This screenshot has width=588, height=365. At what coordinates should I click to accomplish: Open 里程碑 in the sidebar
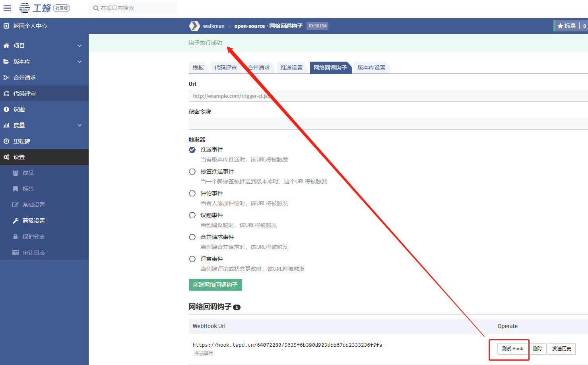pyautogui.click(x=44, y=141)
